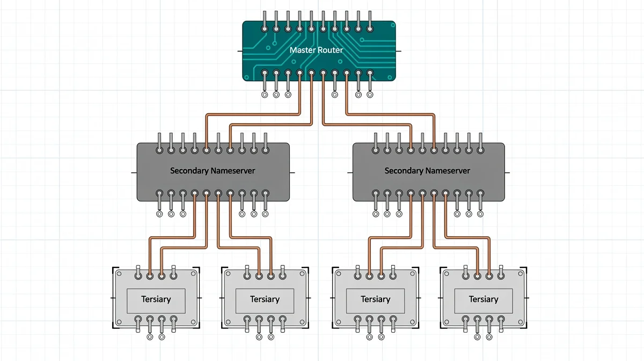Select the left Secondary Nameserver block
This screenshot has width=644, height=361.
[213, 171]
